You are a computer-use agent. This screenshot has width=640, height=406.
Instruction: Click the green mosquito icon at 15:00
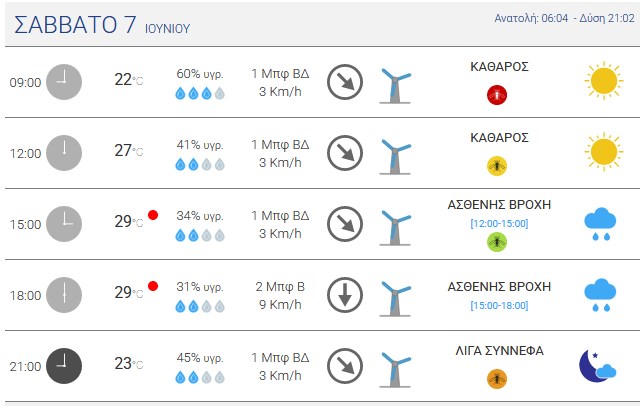(x=497, y=242)
